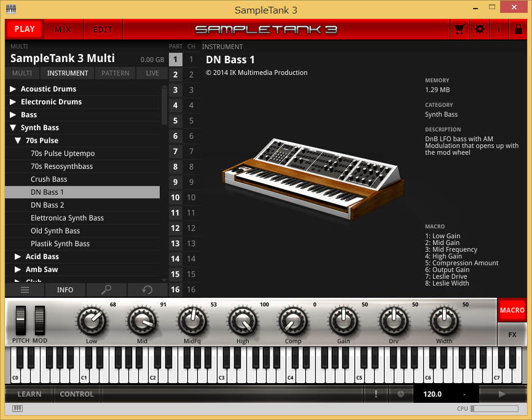Click the MIDI channel 3 cell
The height and width of the screenshot is (420, 532).
pos(191,90)
